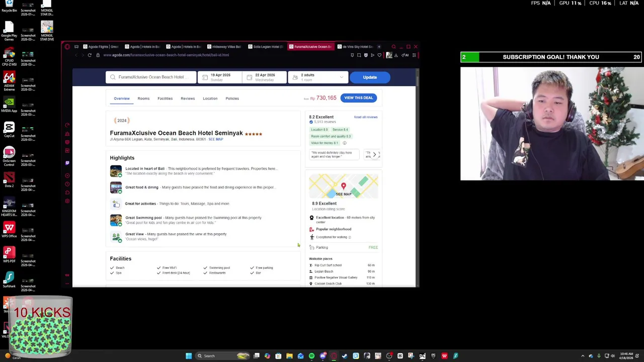Switch to the Reviews tab
This screenshot has height=362, width=644.
pyautogui.click(x=188, y=99)
